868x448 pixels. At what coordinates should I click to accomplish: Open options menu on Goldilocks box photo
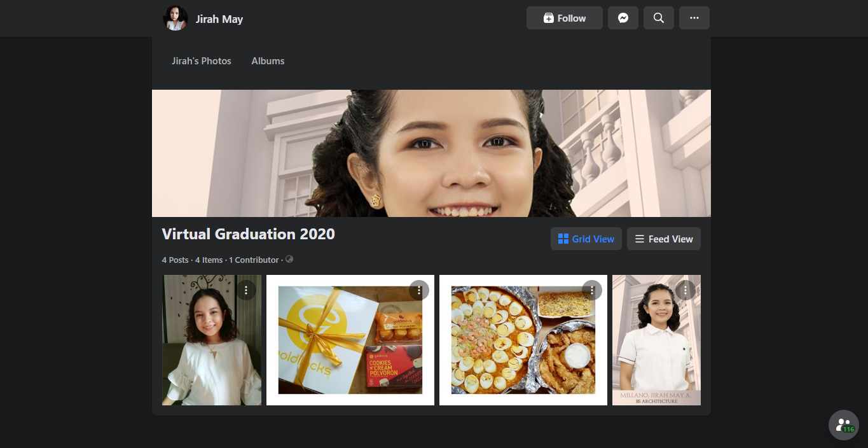click(419, 290)
